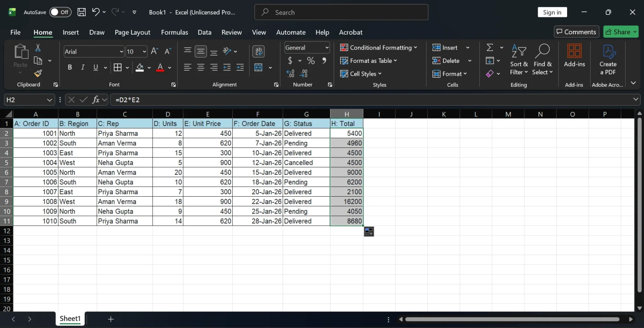Decrease font size with the smaller A icon
Image resolution: width=644 pixels, height=328 pixels.
tap(168, 51)
